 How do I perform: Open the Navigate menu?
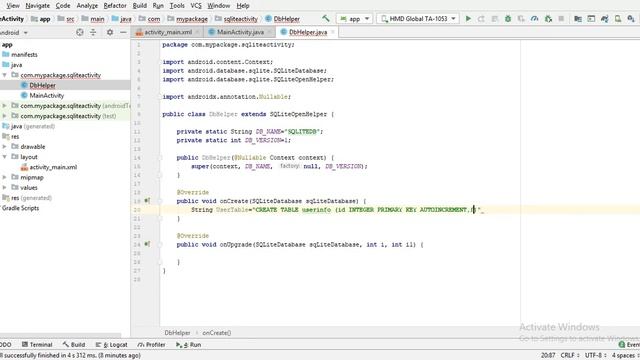[x=38, y=6]
